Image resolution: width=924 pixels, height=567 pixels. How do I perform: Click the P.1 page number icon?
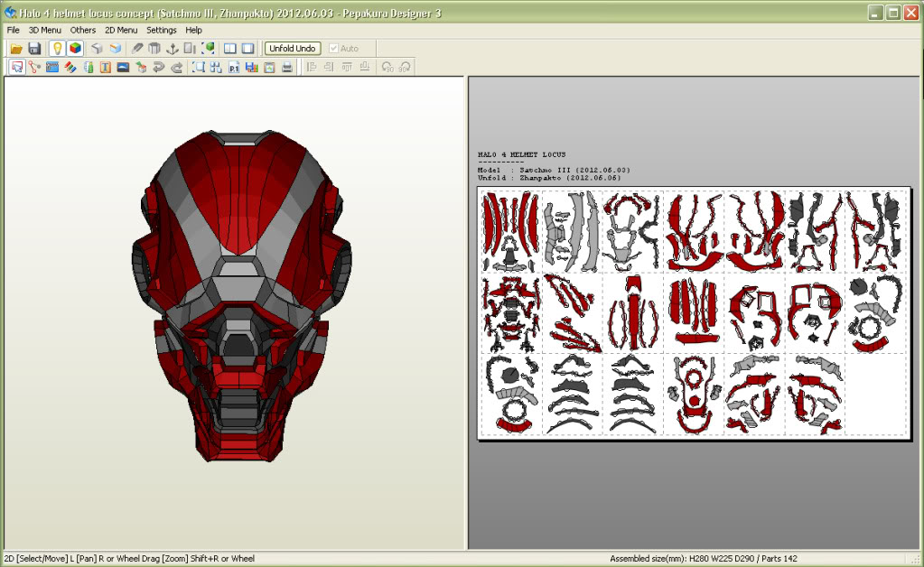point(233,67)
